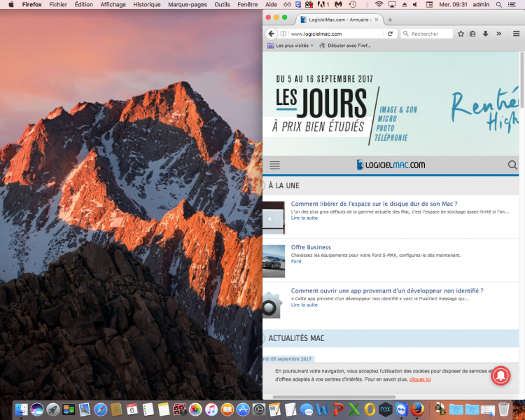Open the AirPlay display menu icon
This screenshot has width=525, height=420.
392,4
